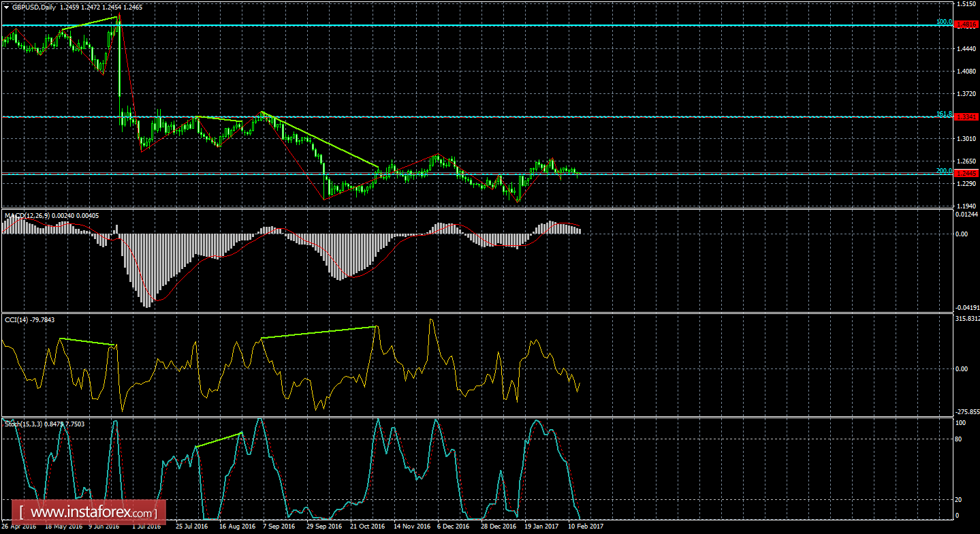
Task: Click the 200.0 Fibonacci level label
Action: (944, 170)
